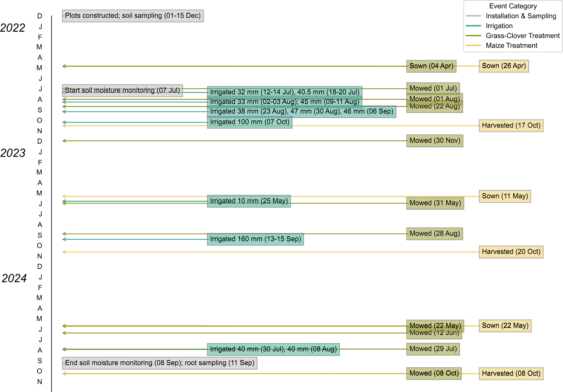Screen dimensions: 563x392
Task: Select the 'Mowed (30 Nov)' event box
Action: pyautogui.click(x=434, y=141)
